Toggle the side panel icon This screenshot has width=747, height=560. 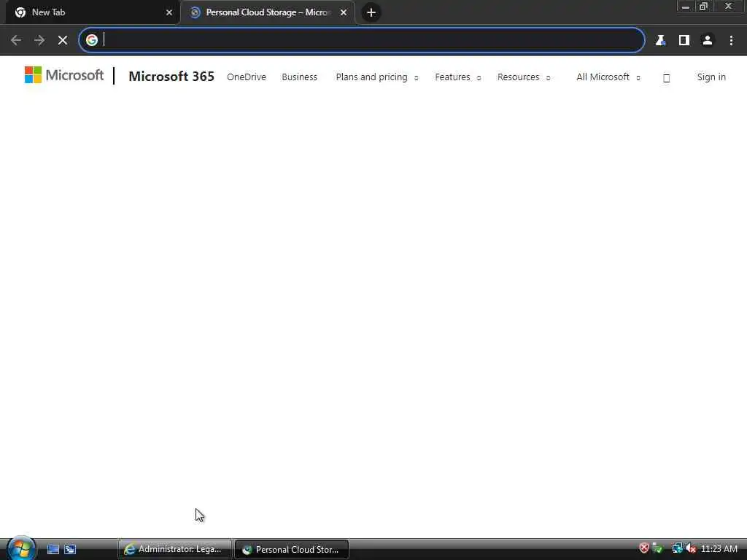[684, 41]
